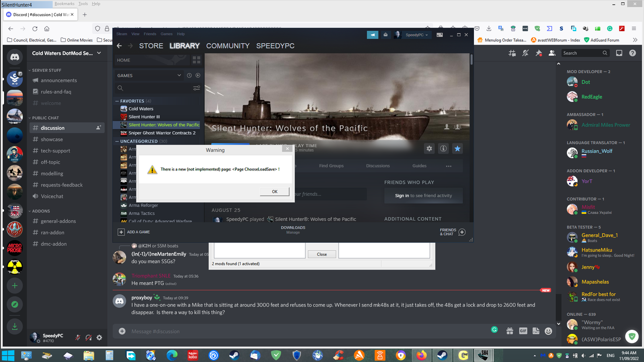Open the Steam menu in Steam menubar
The image size is (644, 362).
point(122,34)
